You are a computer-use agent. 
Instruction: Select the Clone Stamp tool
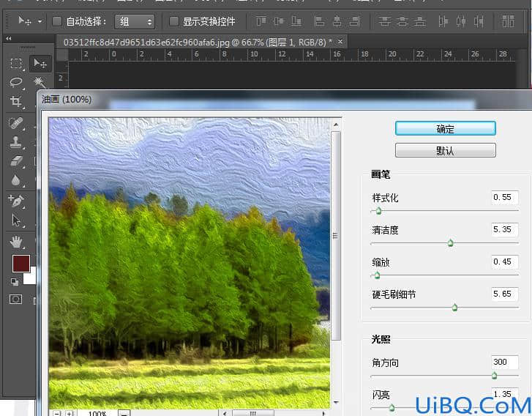tap(16, 142)
